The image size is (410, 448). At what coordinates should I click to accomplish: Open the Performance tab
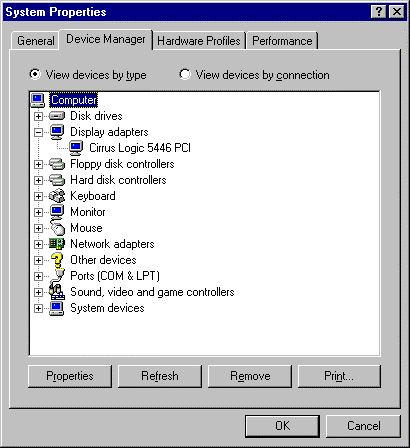click(282, 41)
